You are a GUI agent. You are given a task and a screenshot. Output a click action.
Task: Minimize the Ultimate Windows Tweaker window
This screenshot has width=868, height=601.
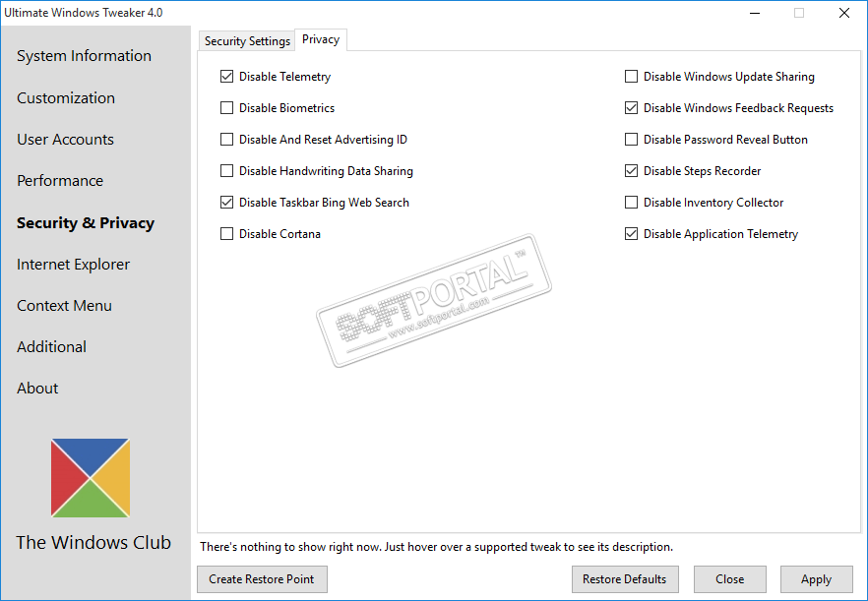tap(755, 13)
